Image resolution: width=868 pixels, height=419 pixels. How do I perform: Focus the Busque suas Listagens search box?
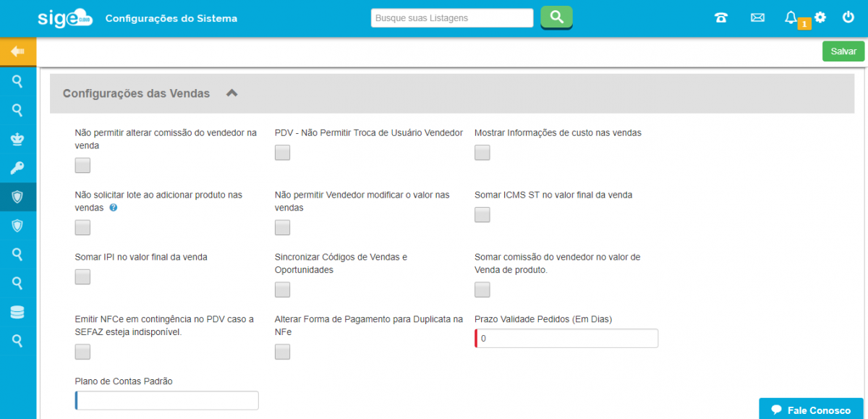pos(452,18)
